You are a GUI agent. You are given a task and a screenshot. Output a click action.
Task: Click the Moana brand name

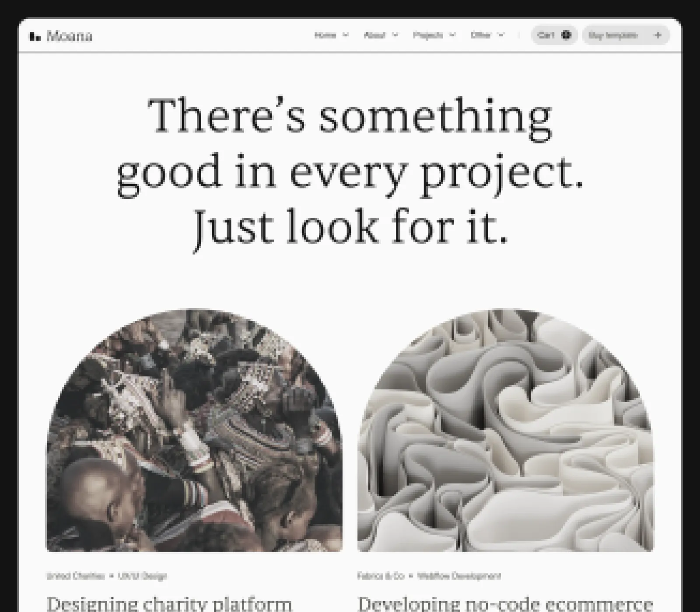point(70,36)
